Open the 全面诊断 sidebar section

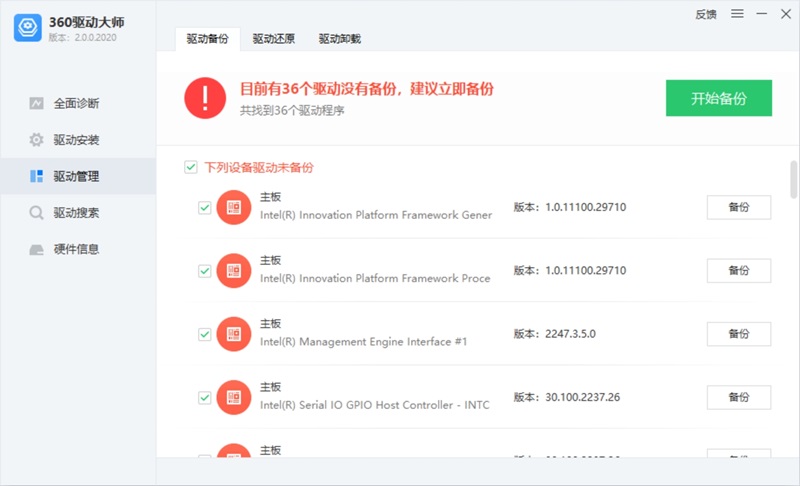pyautogui.click(x=78, y=104)
